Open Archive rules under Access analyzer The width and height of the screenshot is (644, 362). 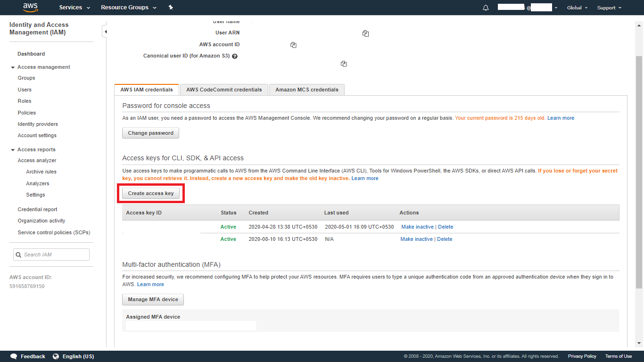pyautogui.click(x=41, y=172)
